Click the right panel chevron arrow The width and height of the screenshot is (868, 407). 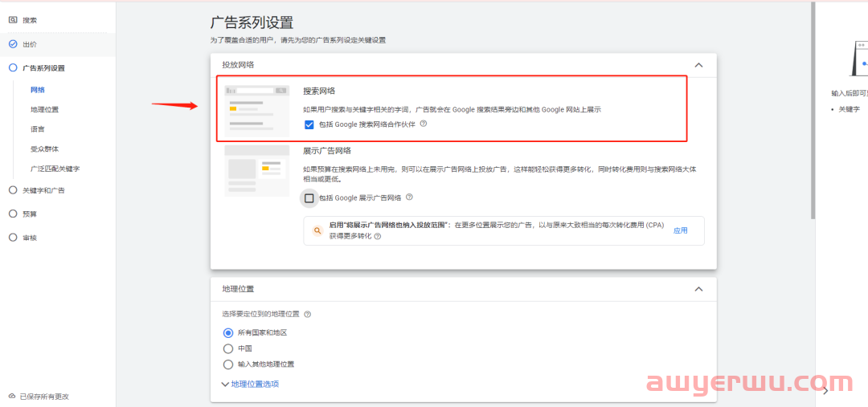tap(826, 392)
